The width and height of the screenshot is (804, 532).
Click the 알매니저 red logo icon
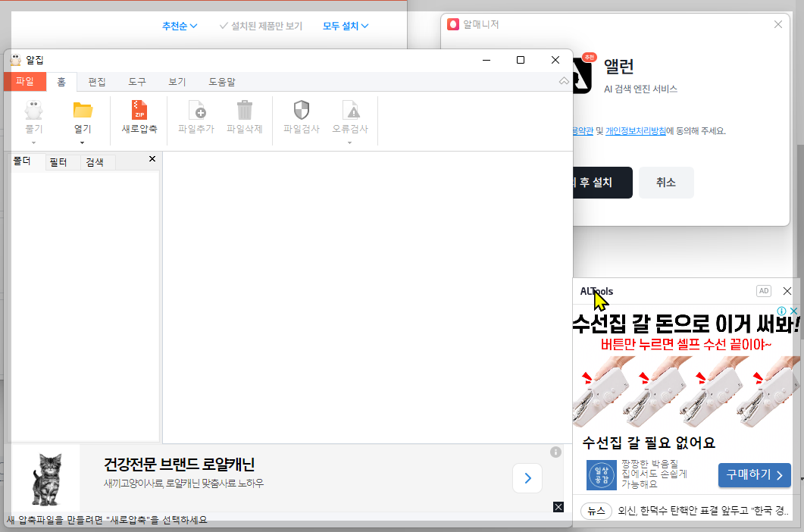pos(452,24)
